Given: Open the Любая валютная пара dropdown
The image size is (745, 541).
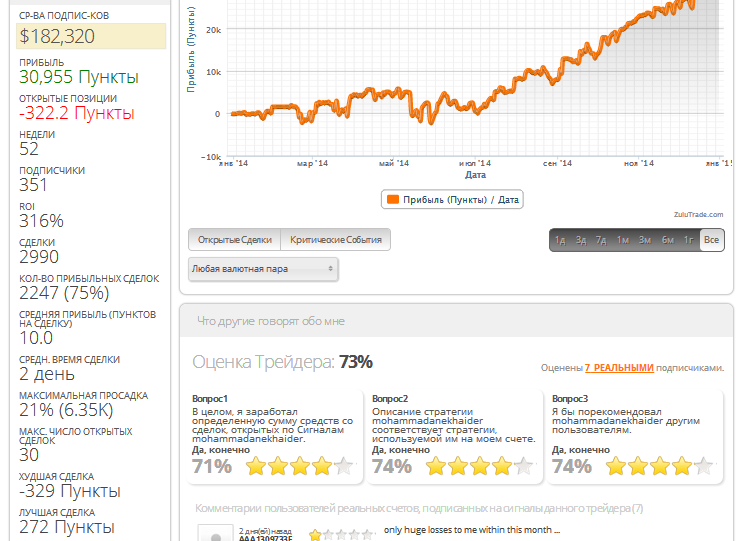Looking at the screenshot, I should (x=263, y=269).
